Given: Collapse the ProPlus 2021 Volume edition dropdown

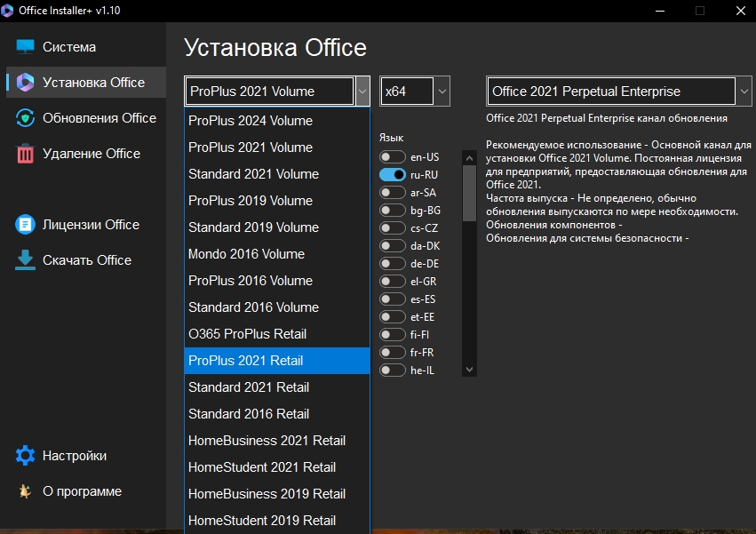Looking at the screenshot, I should 362,91.
